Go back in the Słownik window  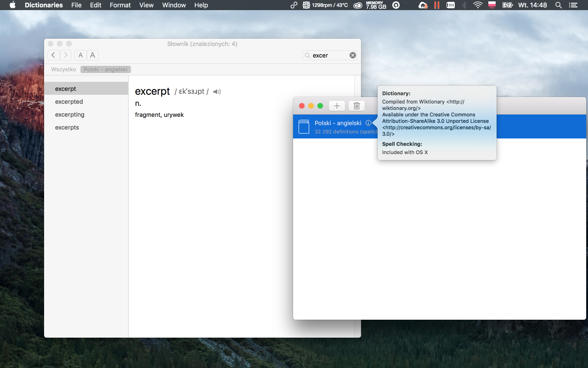pyautogui.click(x=53, y=55)
